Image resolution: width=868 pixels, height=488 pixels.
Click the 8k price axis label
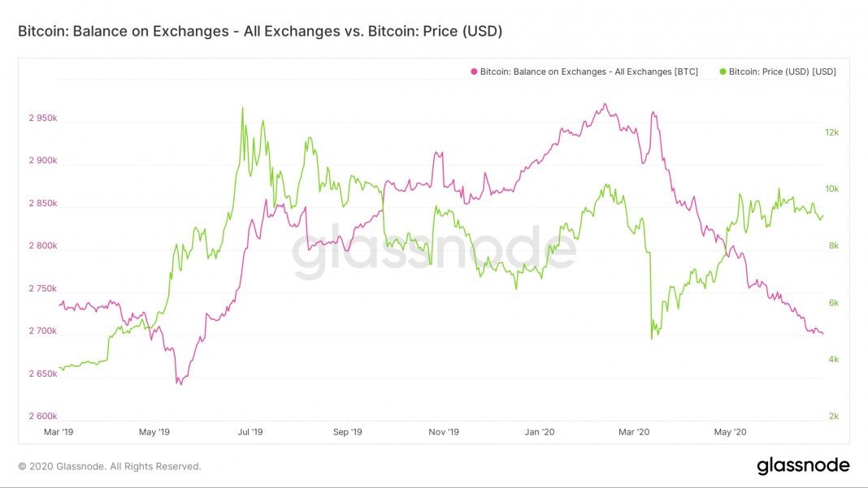pos(833,245)
